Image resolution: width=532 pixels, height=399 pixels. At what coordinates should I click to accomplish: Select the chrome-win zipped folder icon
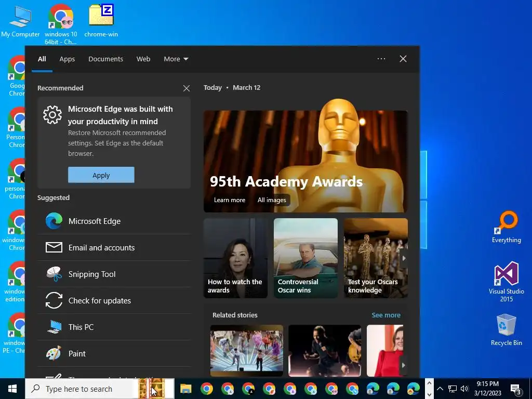101,21
